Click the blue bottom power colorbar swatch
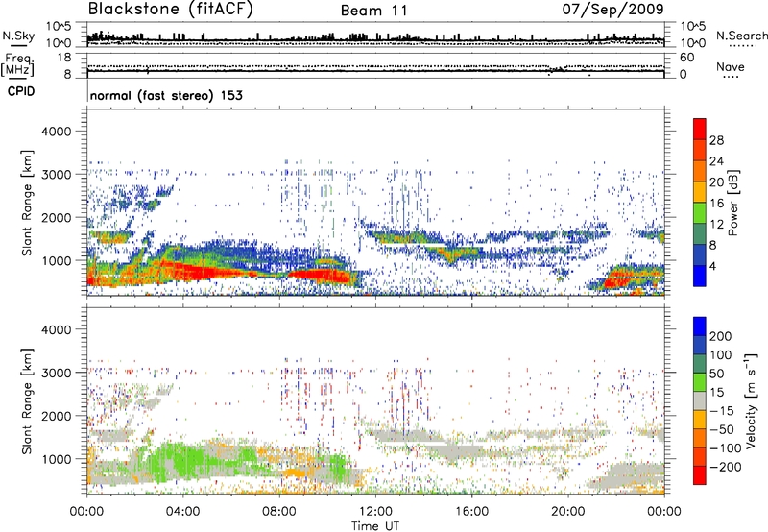 click(x=700, y=276)
